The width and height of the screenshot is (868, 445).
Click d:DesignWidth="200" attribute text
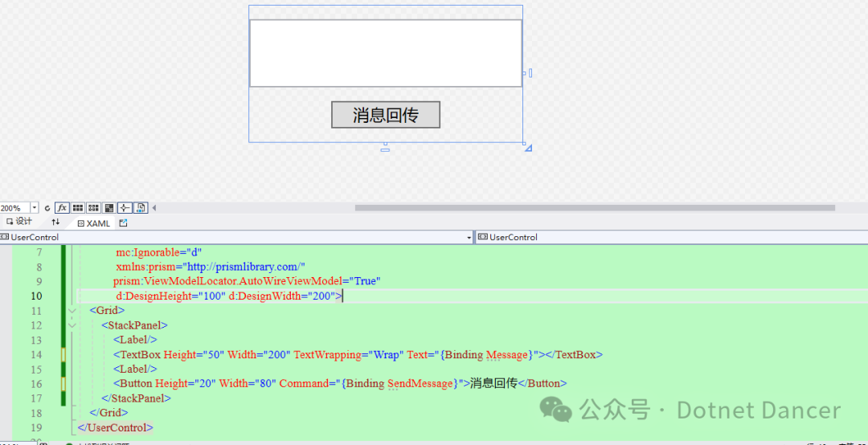pos(282,296)
